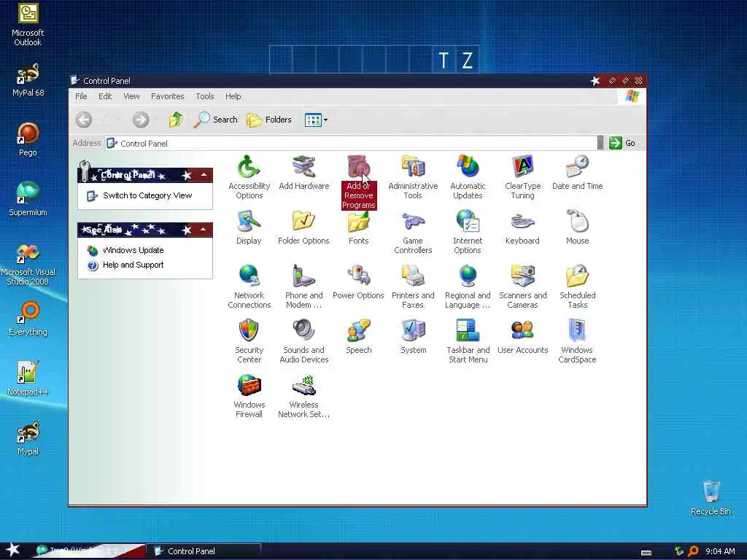Open Scheduled Tasks folder
This screenshot has width=747, height=560.
[578, 287]
